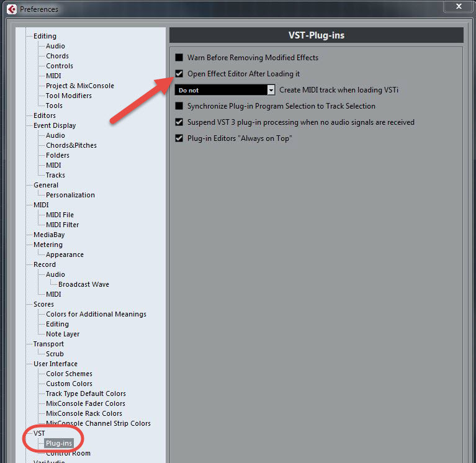Select Metering category

[x=48, y=245]
